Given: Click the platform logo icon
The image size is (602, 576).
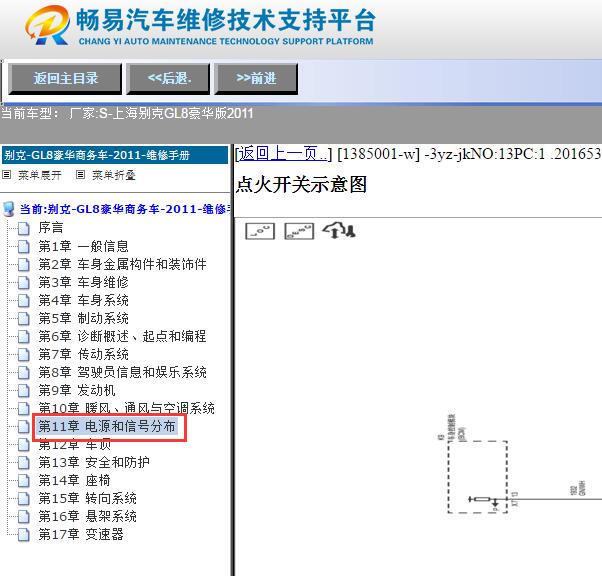Looking at the screenshot, I should pyautogui.click(x=48, y=25).
